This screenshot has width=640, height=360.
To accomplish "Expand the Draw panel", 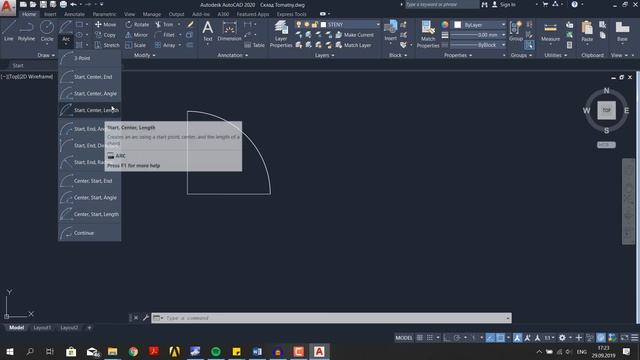I will click(46, 55).
